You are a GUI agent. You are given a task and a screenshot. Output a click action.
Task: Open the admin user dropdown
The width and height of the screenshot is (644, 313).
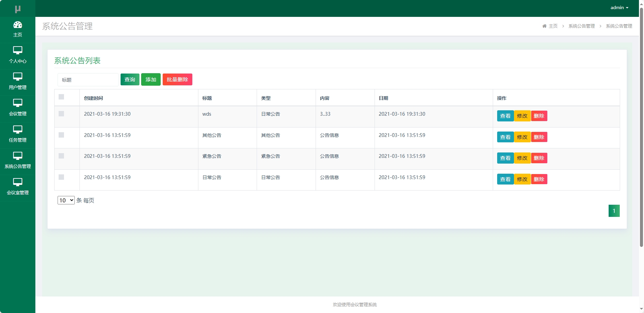(x=619, y=8)
